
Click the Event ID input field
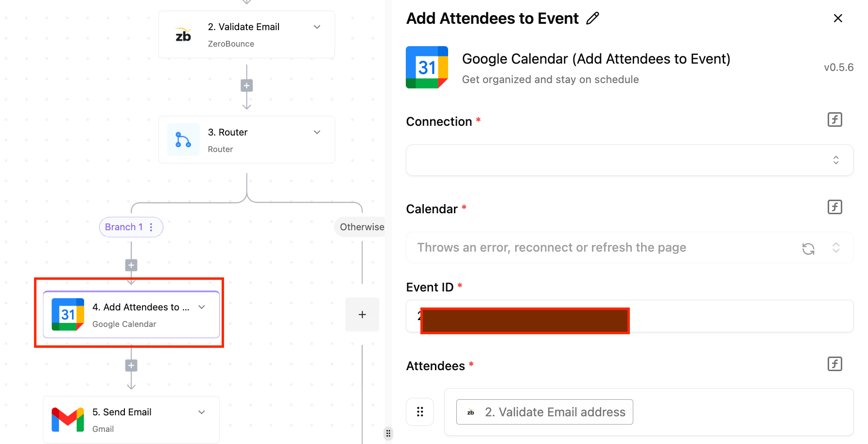[x=629, y=316]
